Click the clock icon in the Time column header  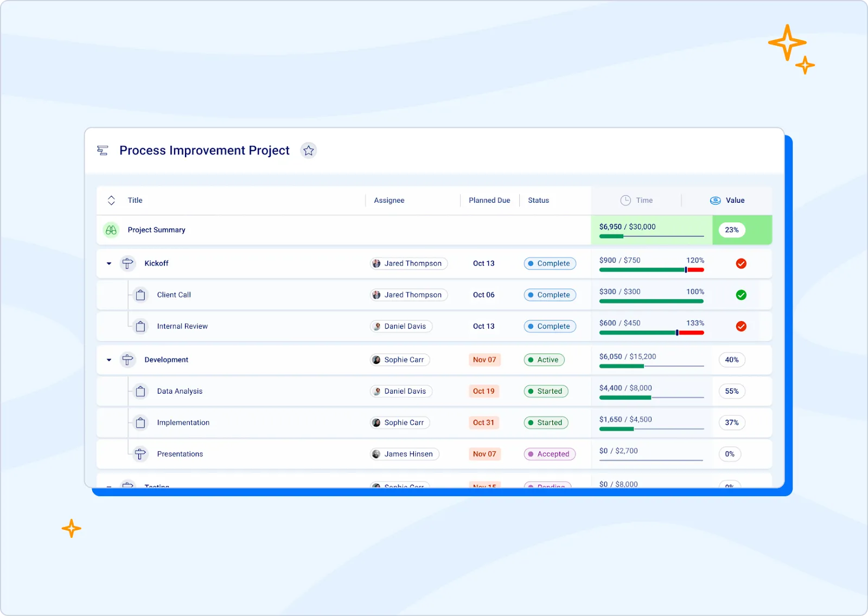(625, 200)
